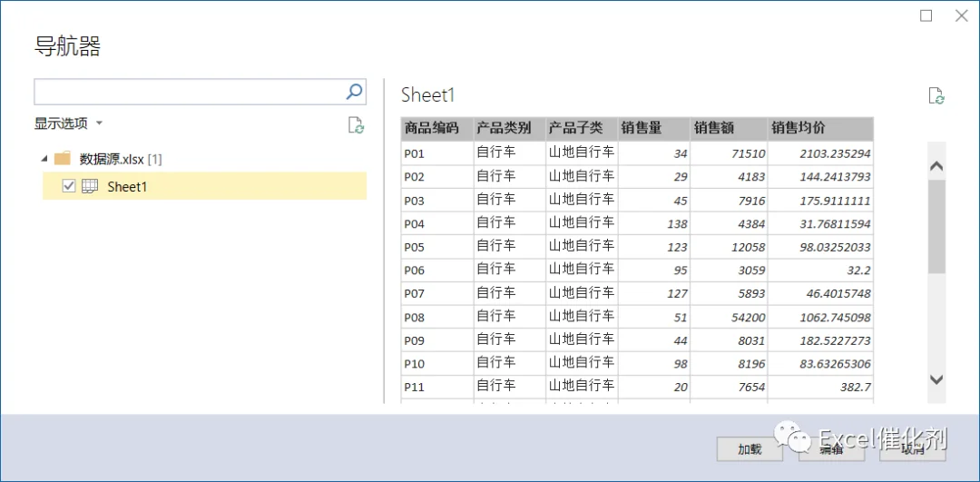Click the 取消 button
Viewport: 980px width, 482px height.
[913, 448]
